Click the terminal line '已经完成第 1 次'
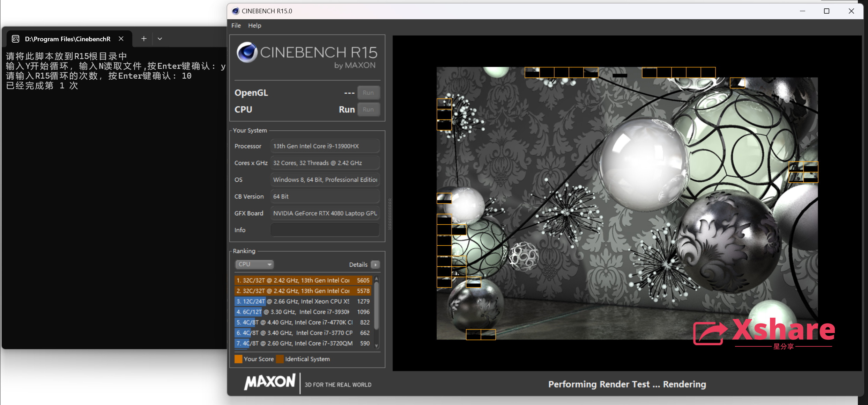The width and height of the screenshot is (868, 405). click(42, 86)
